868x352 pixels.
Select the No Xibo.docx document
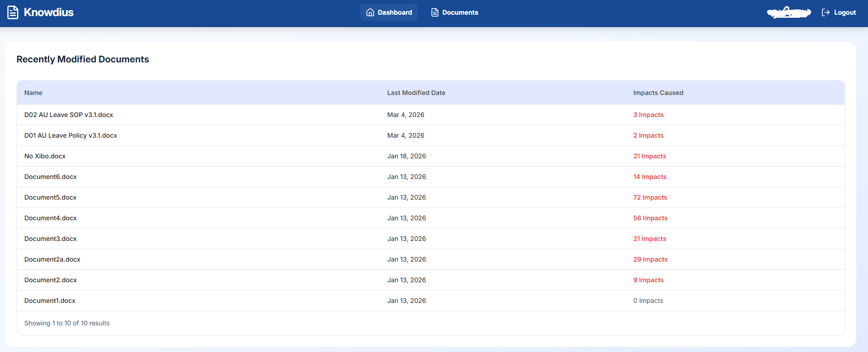[x=45, y=156]
